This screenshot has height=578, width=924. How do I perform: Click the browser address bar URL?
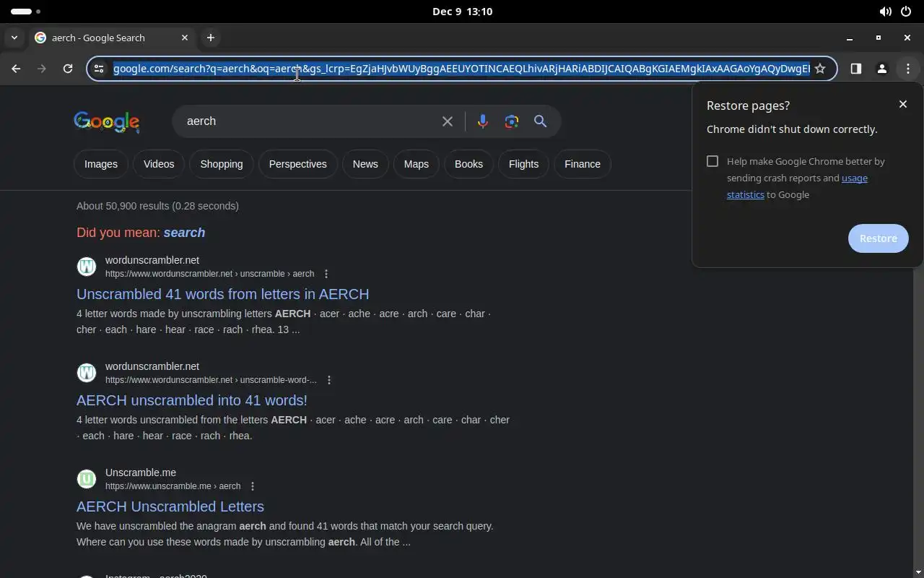tap(461, 69)
